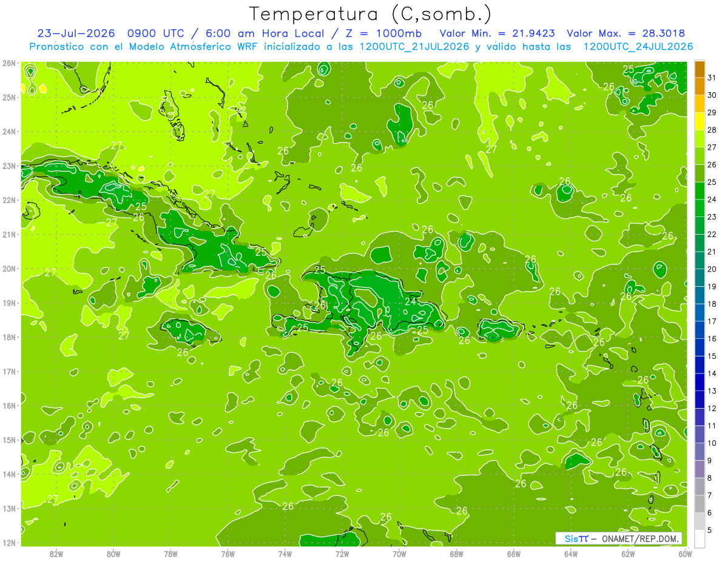This screenshot has height=562, width=728.
Task: Click the latitude axis label '26N'
Action: (x=9, y=63)
